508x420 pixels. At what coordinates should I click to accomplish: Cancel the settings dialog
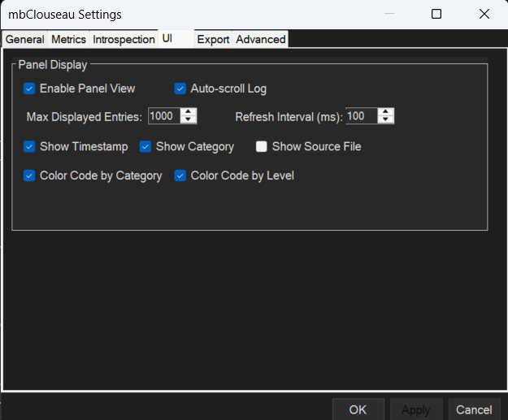pos(474,409)
